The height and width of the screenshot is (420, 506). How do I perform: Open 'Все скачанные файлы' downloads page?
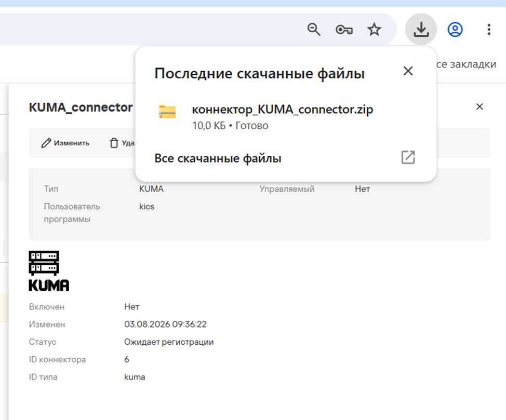218,158
